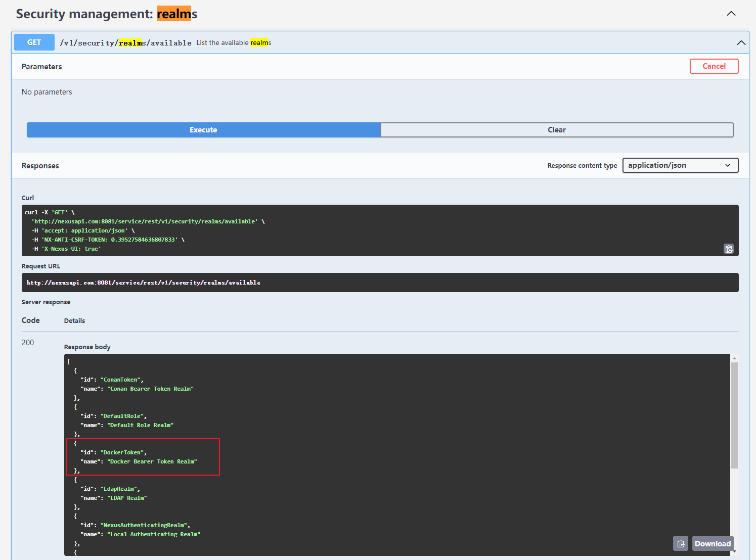
Task: Click the "DockerToken" id value
Action: click(x=123, y=452)
